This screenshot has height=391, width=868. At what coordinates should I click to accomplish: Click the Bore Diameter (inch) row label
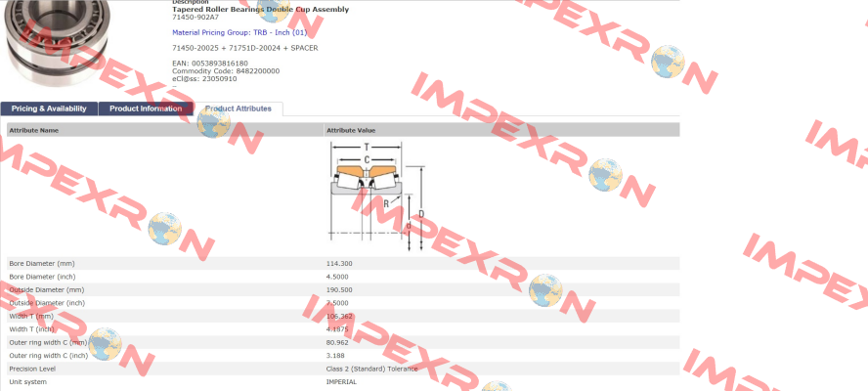(43, 277)
